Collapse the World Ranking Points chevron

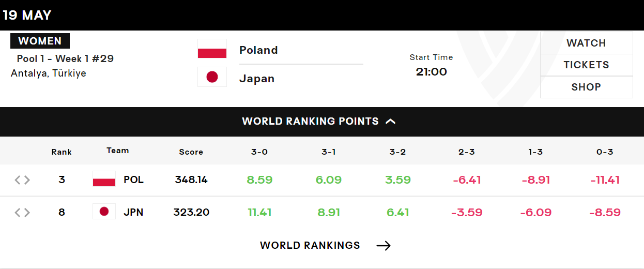391,122
